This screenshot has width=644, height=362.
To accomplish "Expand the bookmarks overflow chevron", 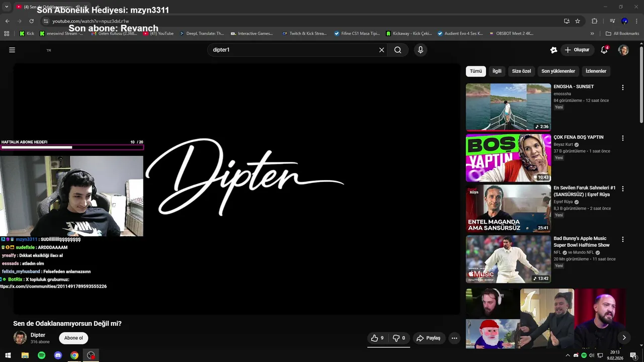I will [592, 34].
